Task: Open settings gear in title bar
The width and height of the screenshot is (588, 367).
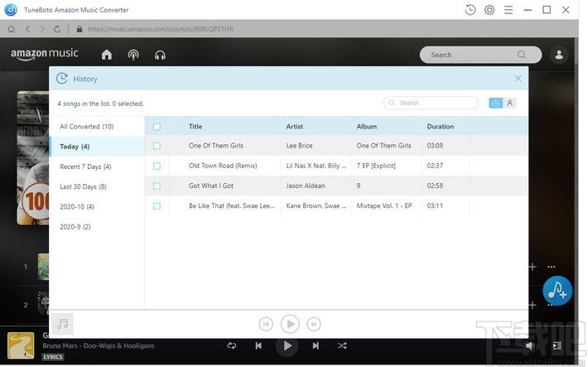Action: pyautogui.click(x=489, y=10)
